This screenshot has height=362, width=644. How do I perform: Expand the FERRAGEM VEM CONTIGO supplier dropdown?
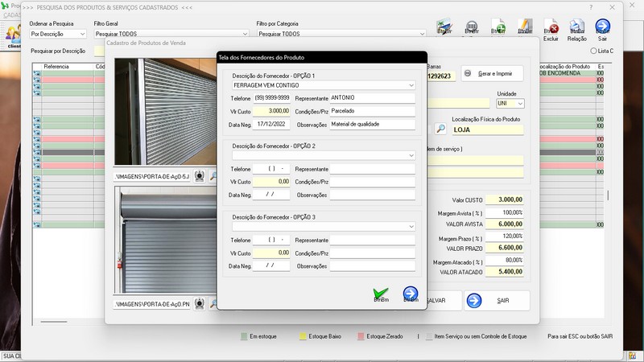tap(411, 84)
